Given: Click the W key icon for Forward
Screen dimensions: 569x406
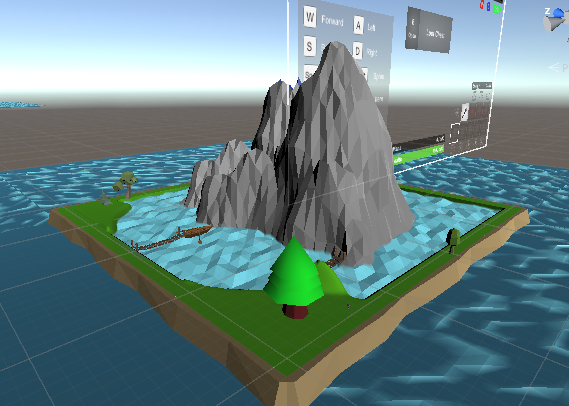Looking at the screenshot, I should [310, 17].
